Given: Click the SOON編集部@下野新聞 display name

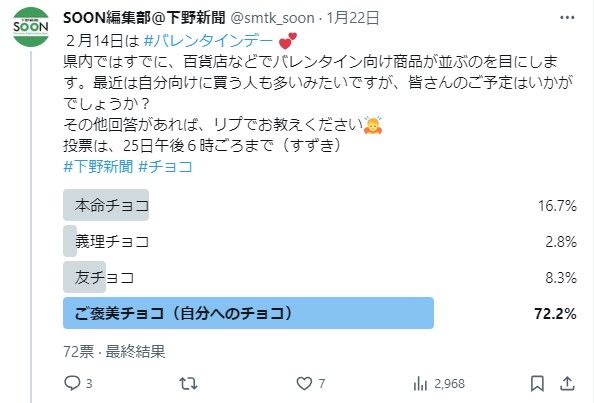Looking at the screenshot, I should tap(144, 18).
